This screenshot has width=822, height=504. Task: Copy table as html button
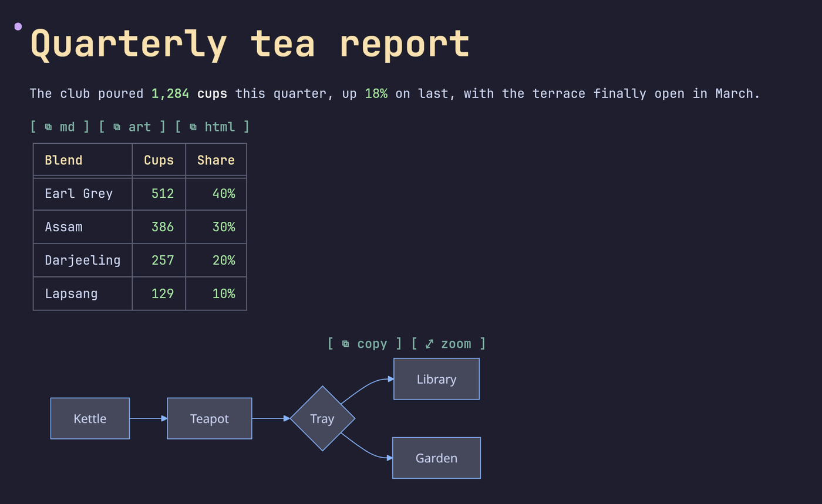212,127
